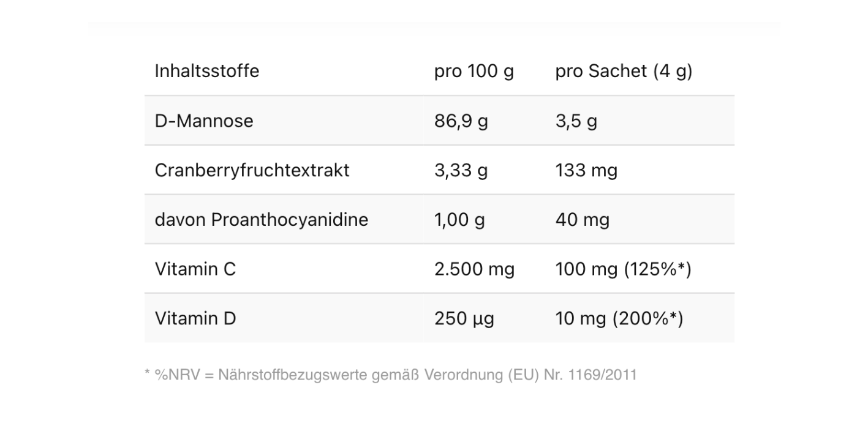Select the Vitamin C row label

click(x=195, y=269)
